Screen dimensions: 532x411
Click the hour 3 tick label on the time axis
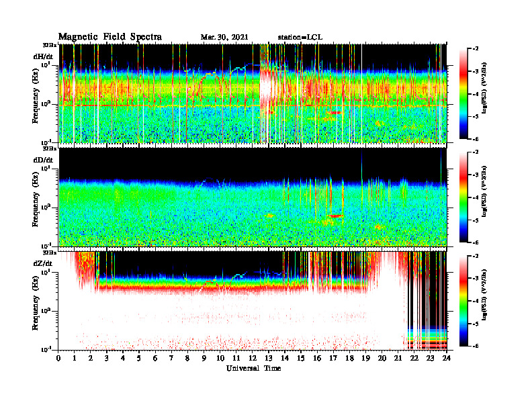click(107, 359)
